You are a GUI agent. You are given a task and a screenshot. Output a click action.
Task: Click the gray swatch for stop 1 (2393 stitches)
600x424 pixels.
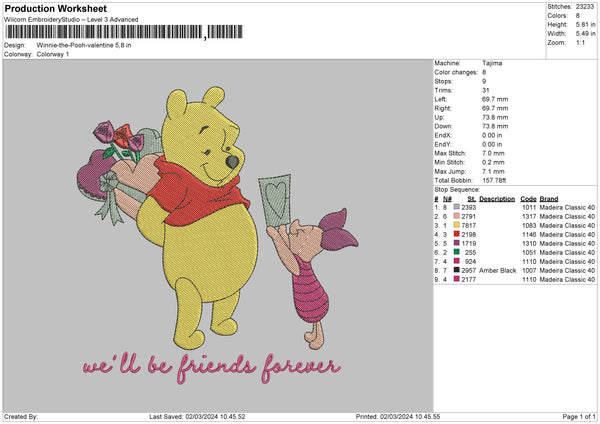click(x=457, y=207)
